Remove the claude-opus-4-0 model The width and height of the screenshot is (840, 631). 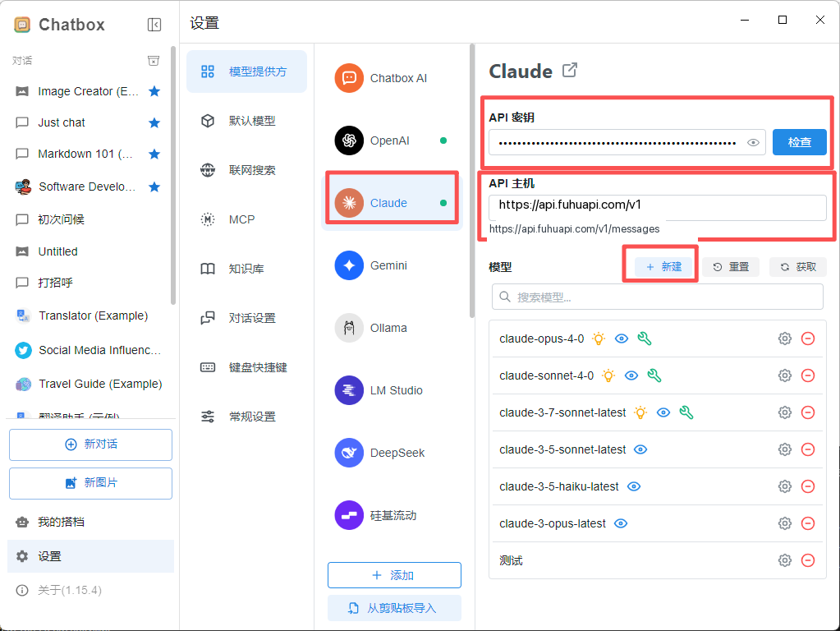[808, 339]
